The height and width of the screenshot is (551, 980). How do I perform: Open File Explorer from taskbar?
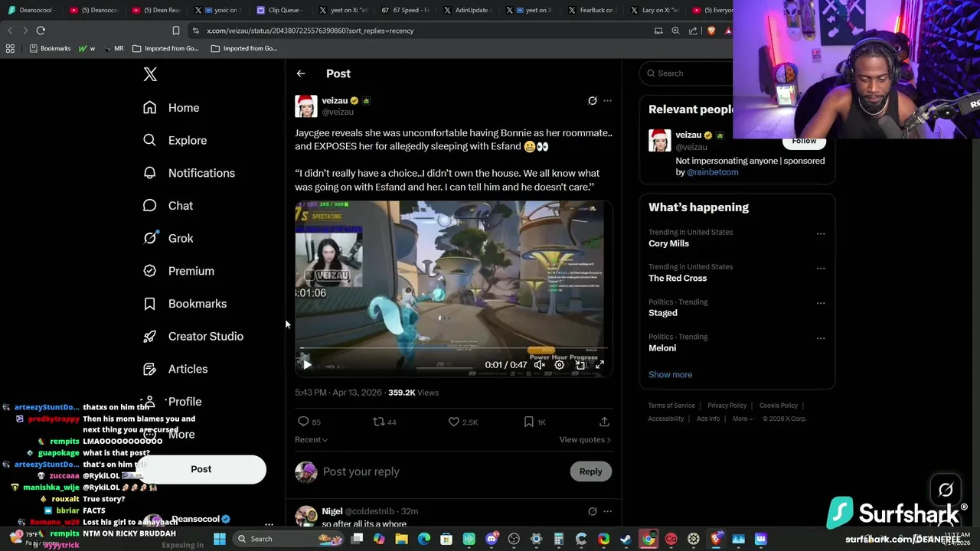pyautogui.click(x=401, y=539)
